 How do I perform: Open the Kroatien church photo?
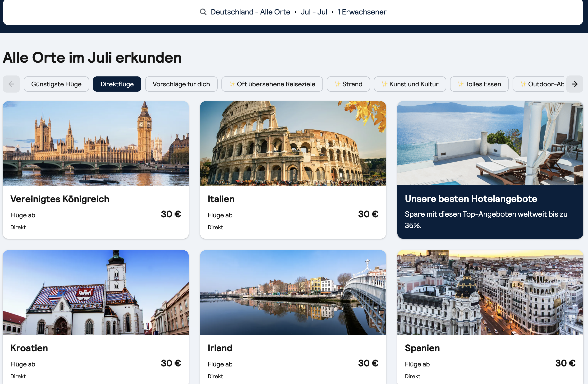[96, 292]
